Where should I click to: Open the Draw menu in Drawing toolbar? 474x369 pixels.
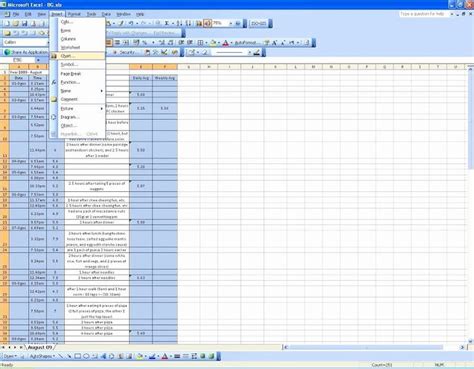click(x=10, y=356)
